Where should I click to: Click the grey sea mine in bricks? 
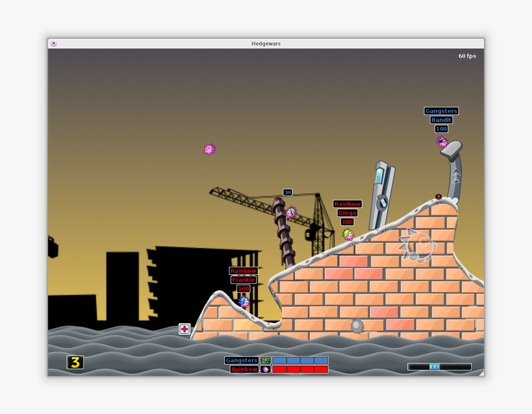[x=357, y=325]
